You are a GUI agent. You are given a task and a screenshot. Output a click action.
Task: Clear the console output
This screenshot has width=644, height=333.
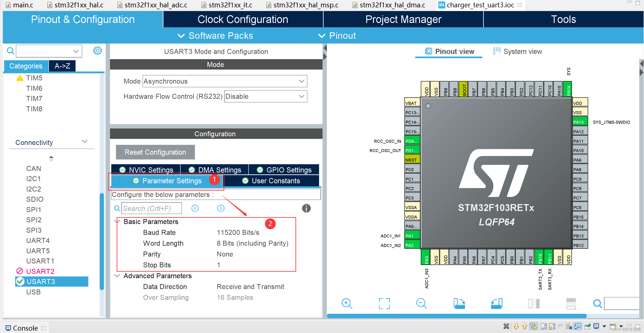pos(569,326)
